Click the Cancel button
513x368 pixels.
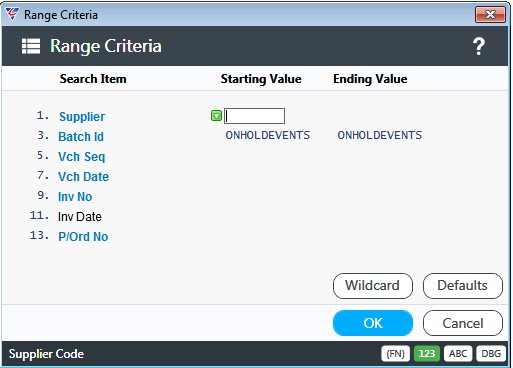[x=463, y=323]
